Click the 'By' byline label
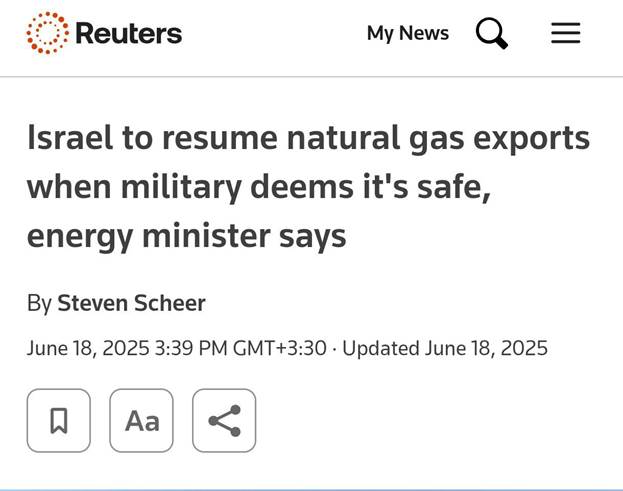 pyautogui.click(x=39, y=303)
